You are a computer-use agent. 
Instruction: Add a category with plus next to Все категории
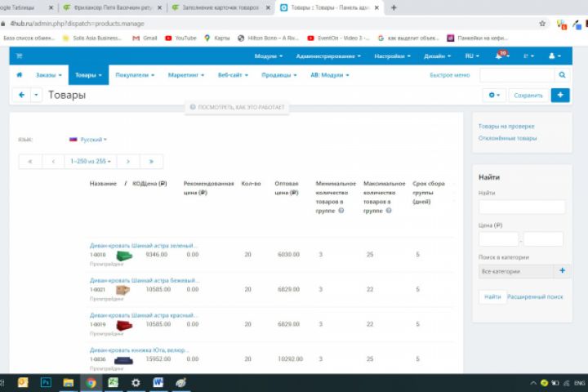pos(562,271)
